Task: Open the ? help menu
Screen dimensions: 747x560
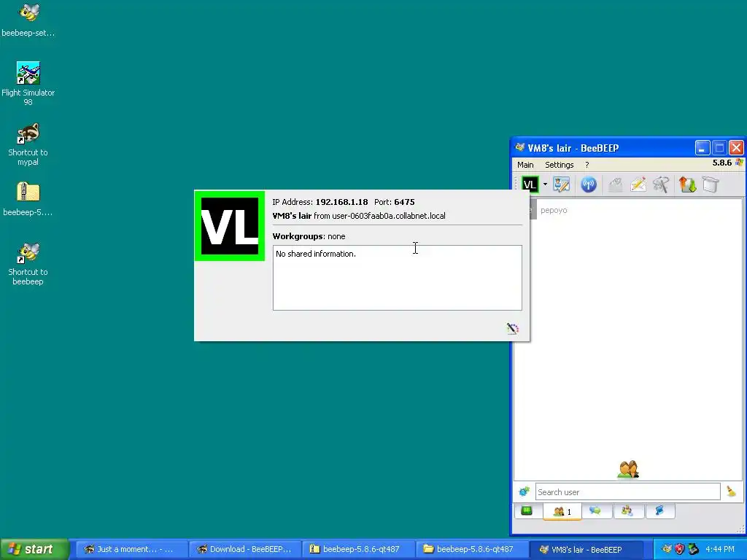Action: click(x=587, y=165)
